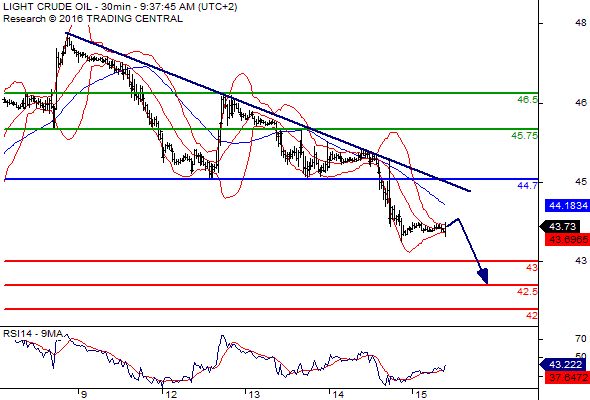Image resolution: width=590 pixels, height=400 pixels.
Task: Select the 42.5 support level label
Action: tap(527, 292)
